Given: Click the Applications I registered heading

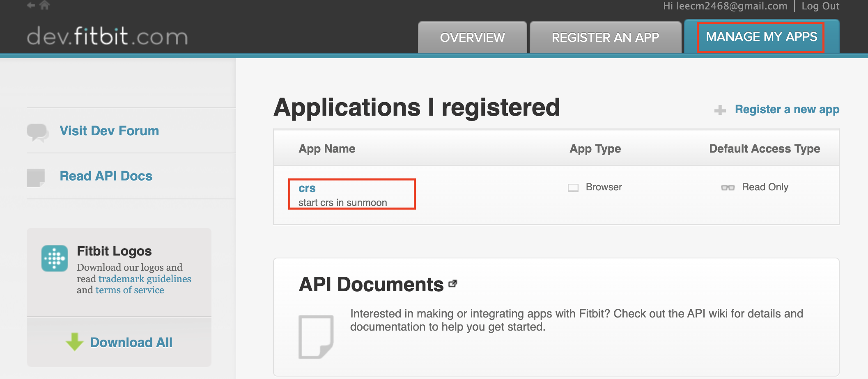Looking at the screenshot, I should 417,107.
